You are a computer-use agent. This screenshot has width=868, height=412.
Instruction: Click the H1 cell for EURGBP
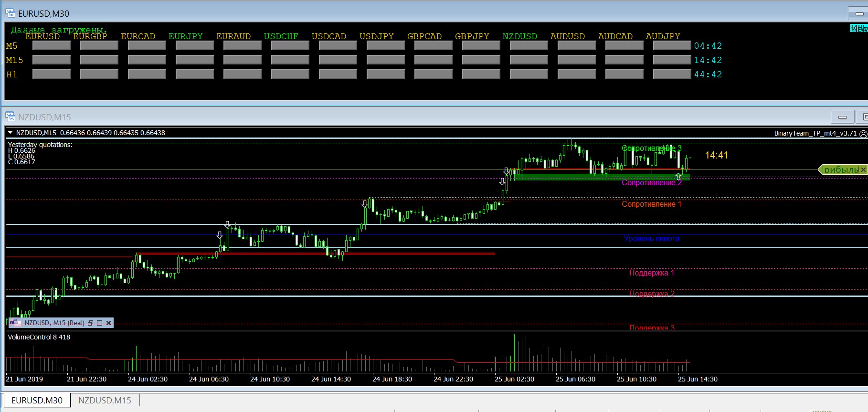point(99,74)
